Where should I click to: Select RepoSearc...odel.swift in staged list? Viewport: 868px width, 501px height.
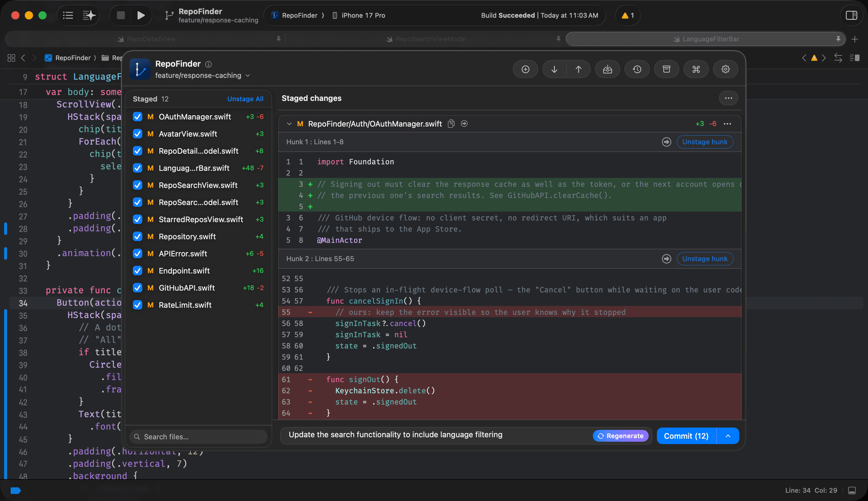point(198,202)
